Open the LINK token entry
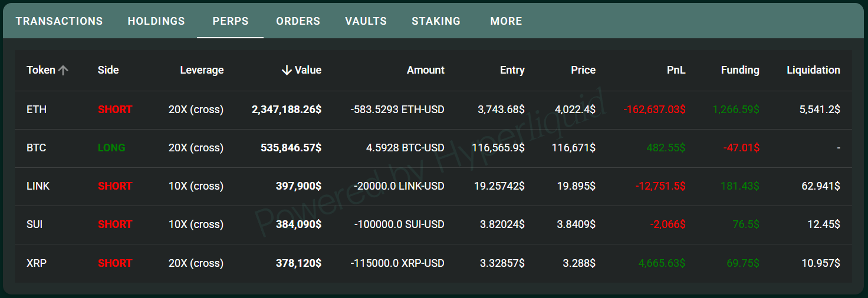 click(38, 186)
